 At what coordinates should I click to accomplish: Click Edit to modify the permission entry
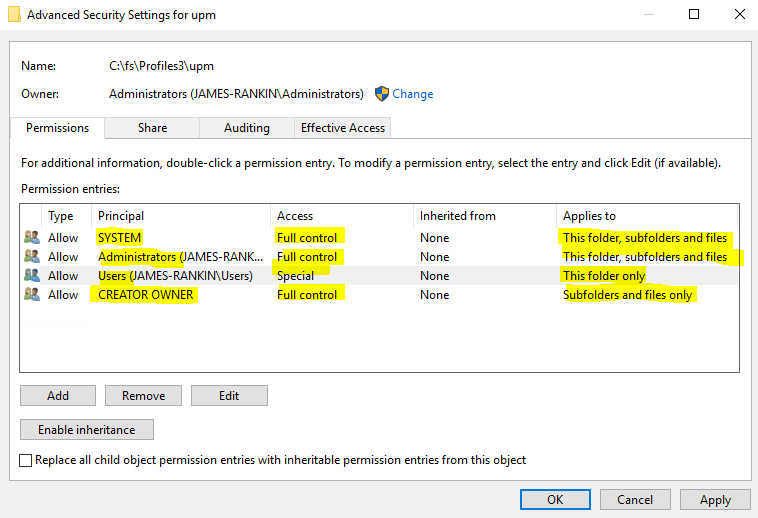coord(229,395)
